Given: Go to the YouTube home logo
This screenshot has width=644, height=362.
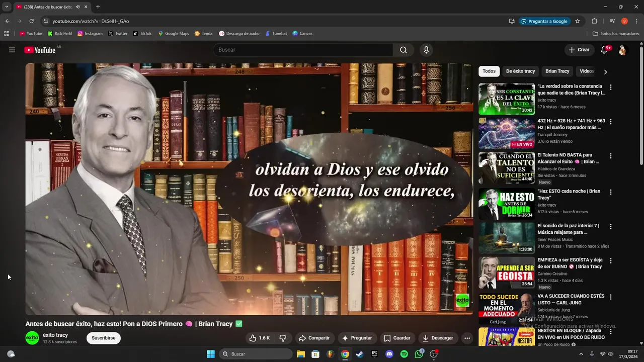Looking at the screenshot, I should point(40,50).
